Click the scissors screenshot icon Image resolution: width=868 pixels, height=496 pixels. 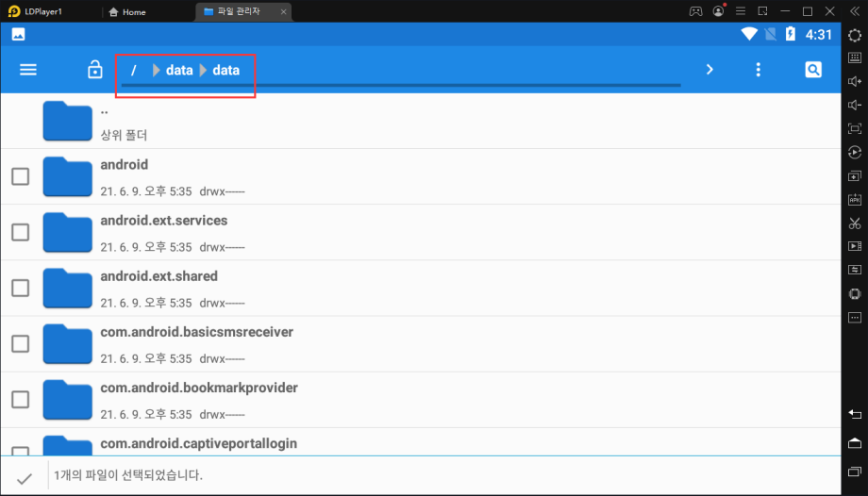[855, 223]
